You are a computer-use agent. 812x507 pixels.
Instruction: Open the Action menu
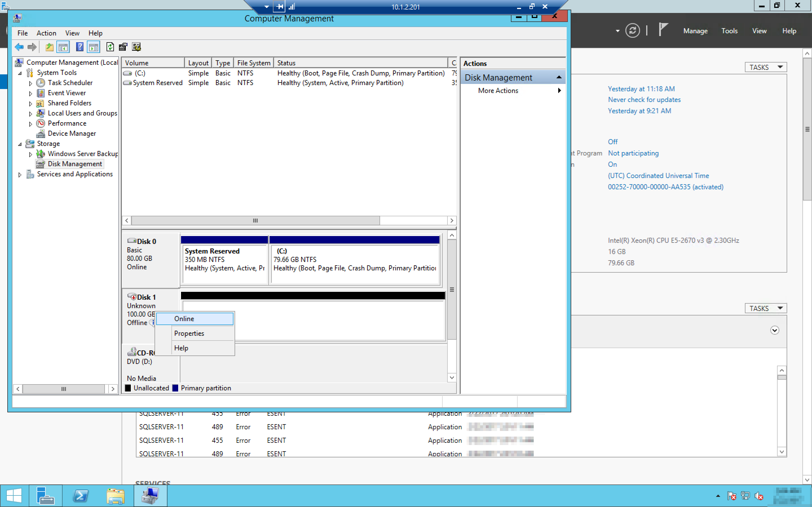click(x=46, y=33)
